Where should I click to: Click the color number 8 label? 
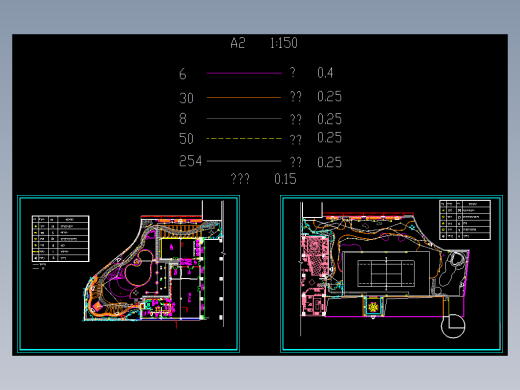pyautogui.click(x=183, y=119)
